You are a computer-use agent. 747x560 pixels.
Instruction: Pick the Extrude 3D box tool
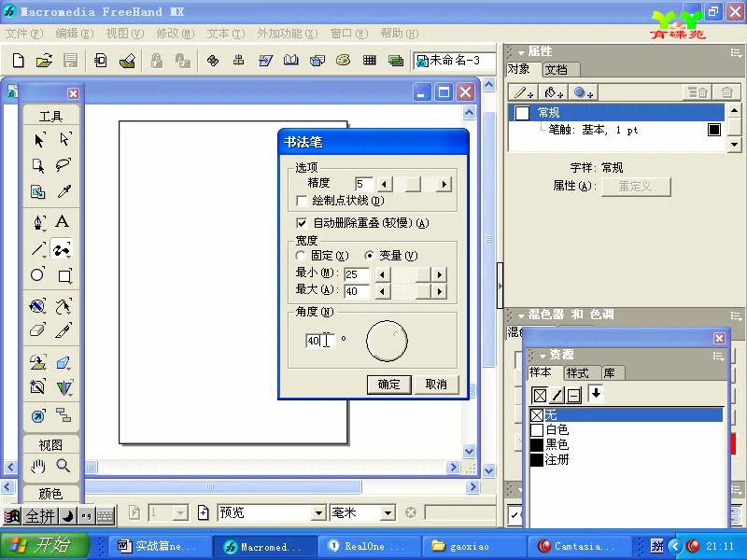63,363
